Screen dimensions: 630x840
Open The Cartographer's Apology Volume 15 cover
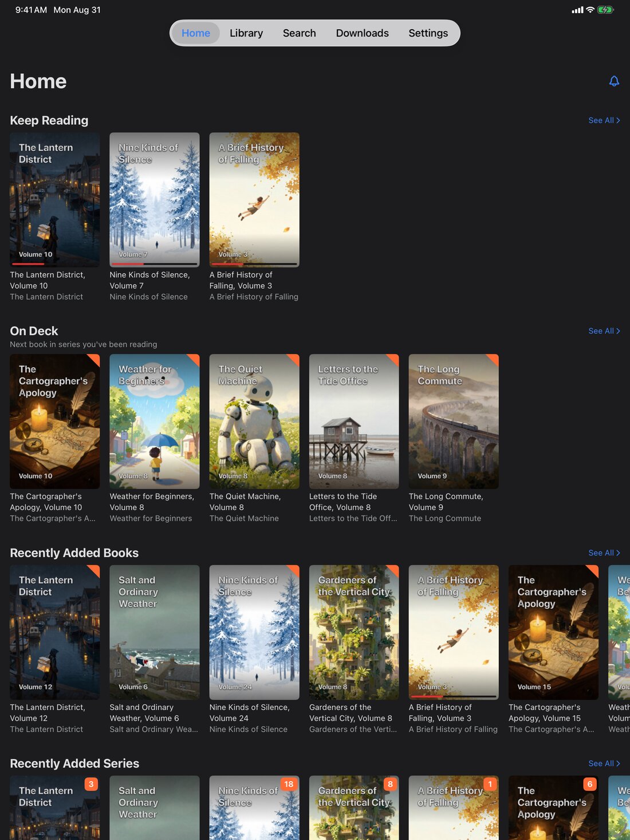pyautogui.click(x=553, y=632)
